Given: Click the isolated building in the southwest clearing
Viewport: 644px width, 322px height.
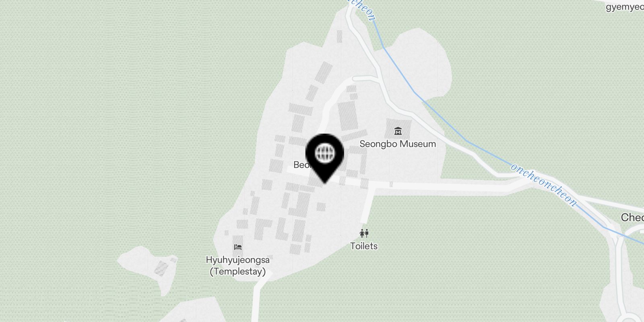Looking at the screenshot, I should coord(162,268).
